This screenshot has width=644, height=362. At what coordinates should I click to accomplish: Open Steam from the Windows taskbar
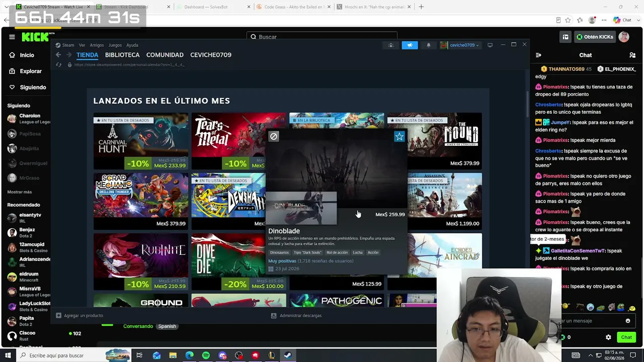pyautogui.click(x=288, y=355)
